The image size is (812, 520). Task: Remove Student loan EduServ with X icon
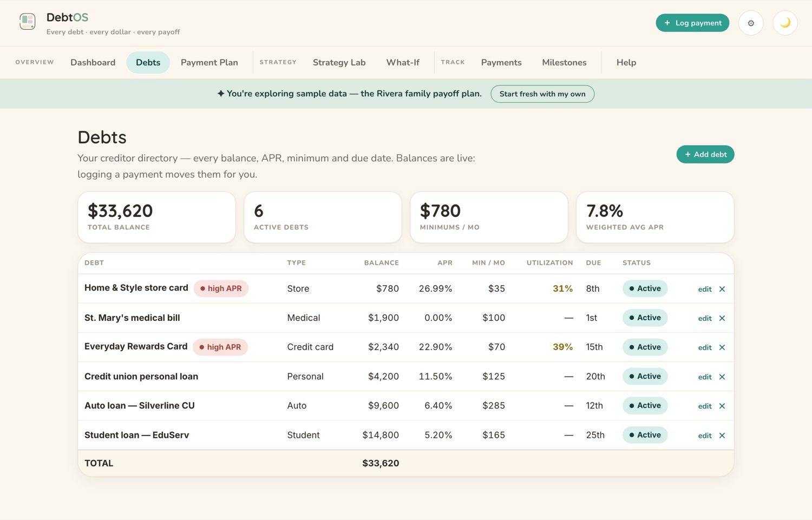point(722,436)
